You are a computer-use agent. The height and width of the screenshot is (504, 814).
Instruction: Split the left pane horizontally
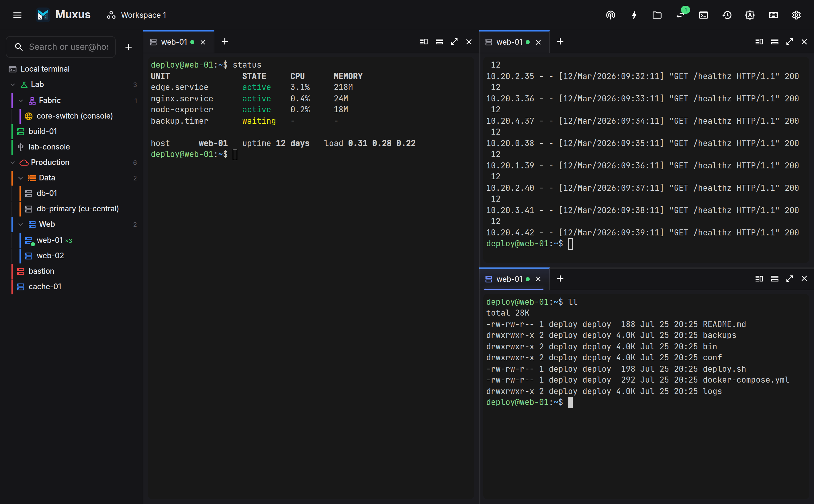tap(439, 42)
